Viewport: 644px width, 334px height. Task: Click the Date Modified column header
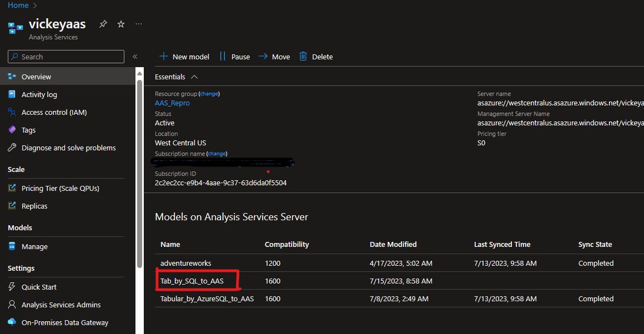click(393, 244)
